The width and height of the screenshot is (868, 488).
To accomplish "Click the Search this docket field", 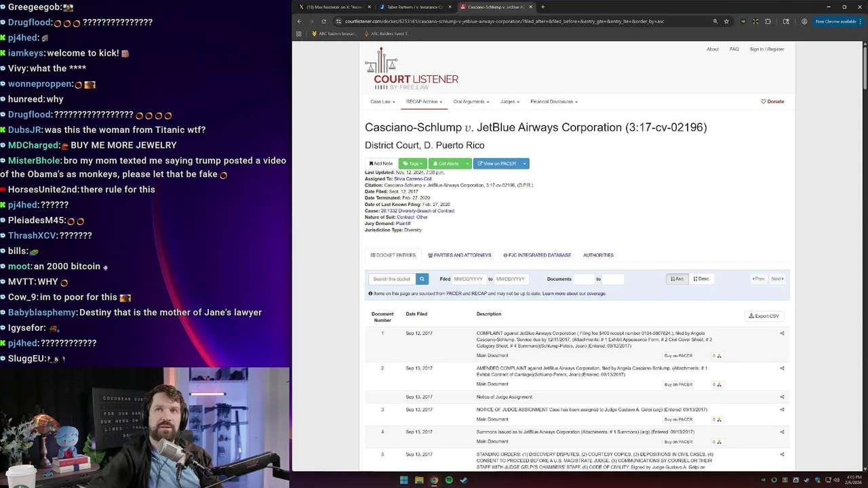I will (393, 279).
